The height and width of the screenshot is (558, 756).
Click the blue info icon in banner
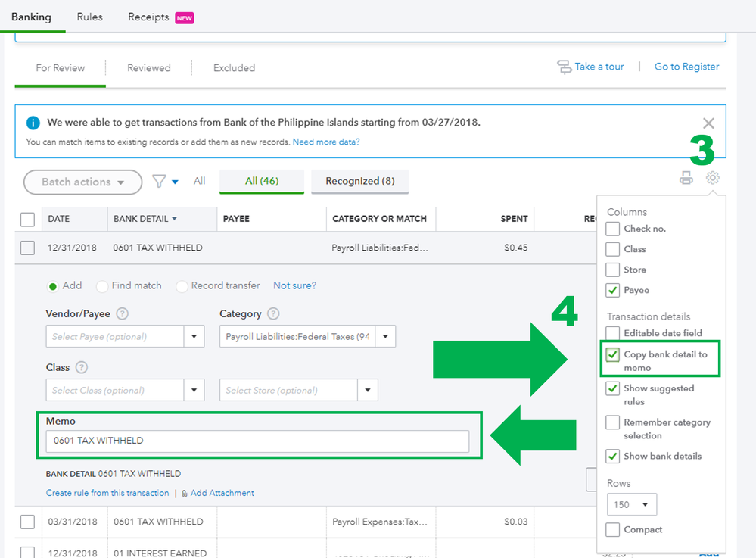[x=33, y=123]
